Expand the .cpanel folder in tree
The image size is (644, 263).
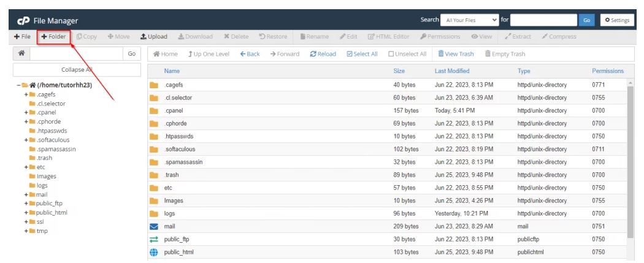click(x=26, y=113)
